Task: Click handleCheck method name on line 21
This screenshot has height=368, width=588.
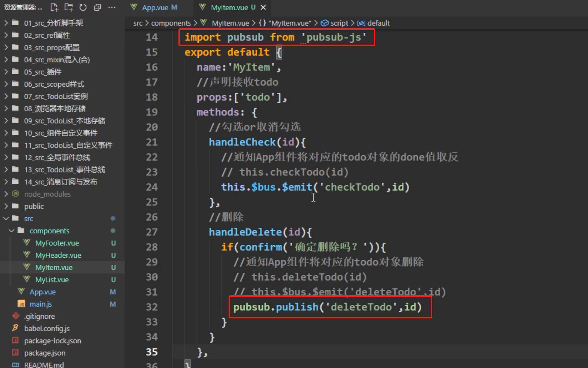Action: [242, 142]
